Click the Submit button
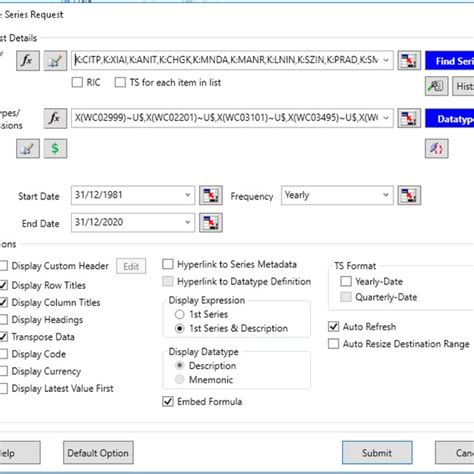The width and height of the screenshot is (474, 474). tap(377, 453)
